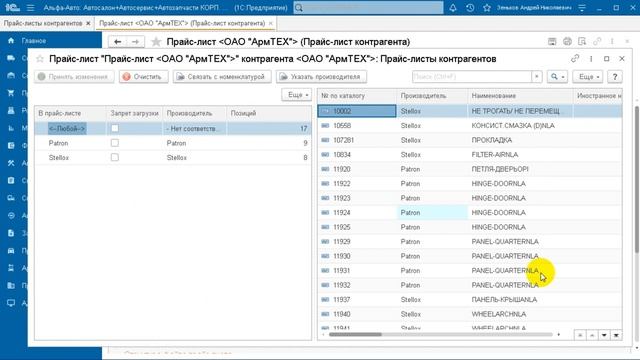Move one row down arrow button
640x360 pixels.
coord(604,335)
